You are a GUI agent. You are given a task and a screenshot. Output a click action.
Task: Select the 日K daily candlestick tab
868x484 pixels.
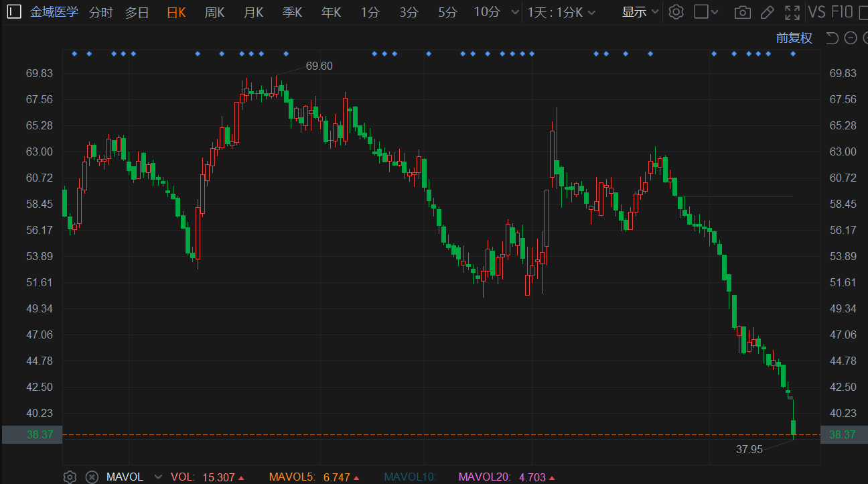pos(176,12)
